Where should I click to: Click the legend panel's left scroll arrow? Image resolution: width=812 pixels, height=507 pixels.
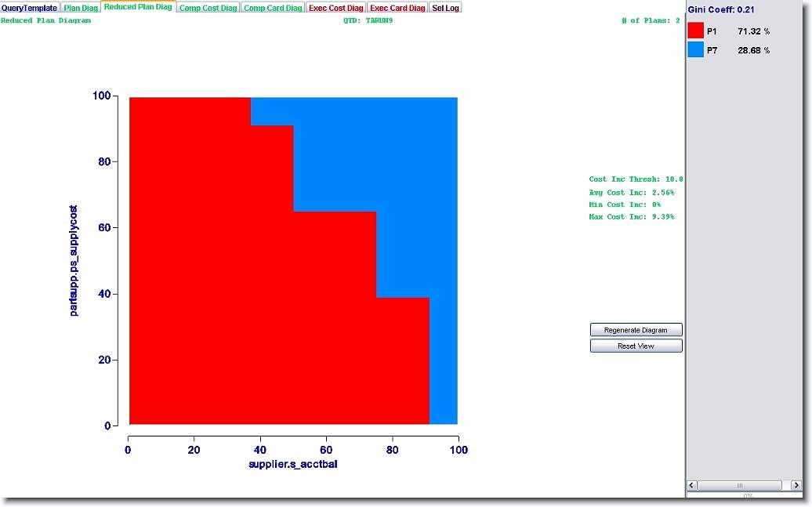[692, 485]
